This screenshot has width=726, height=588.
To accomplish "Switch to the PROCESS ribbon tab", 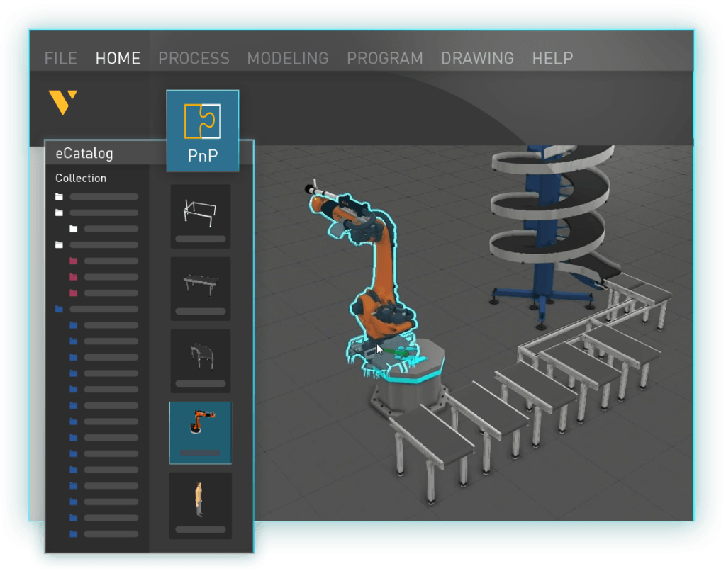I will [x=194, y=58].
